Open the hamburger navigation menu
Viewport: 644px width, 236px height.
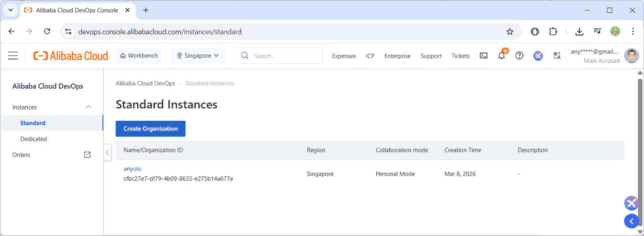13,56
